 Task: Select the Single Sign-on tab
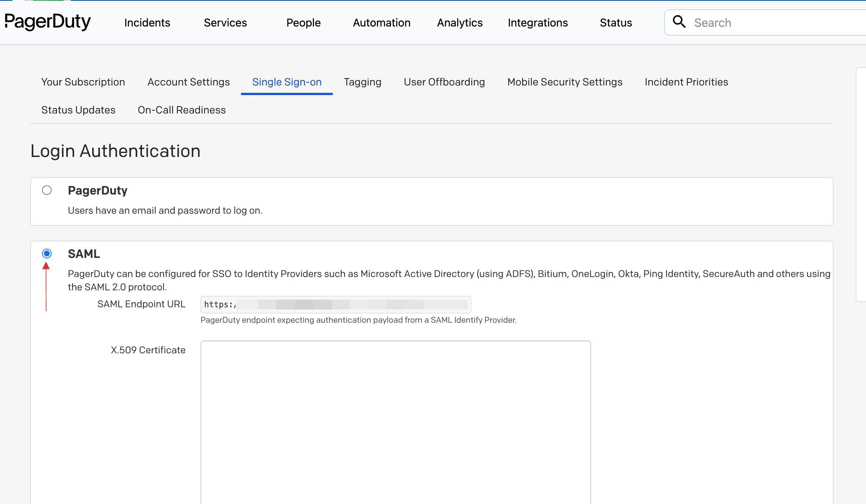point(287,82)
